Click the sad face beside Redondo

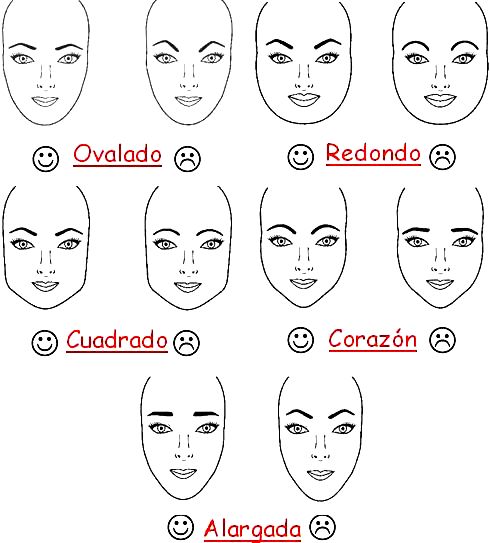(442, 157)
